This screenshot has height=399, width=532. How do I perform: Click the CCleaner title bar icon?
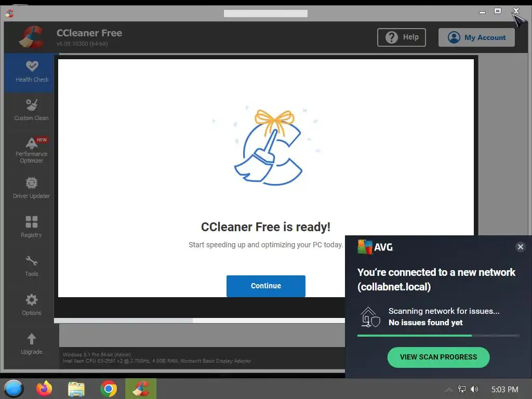click(9, 13)
